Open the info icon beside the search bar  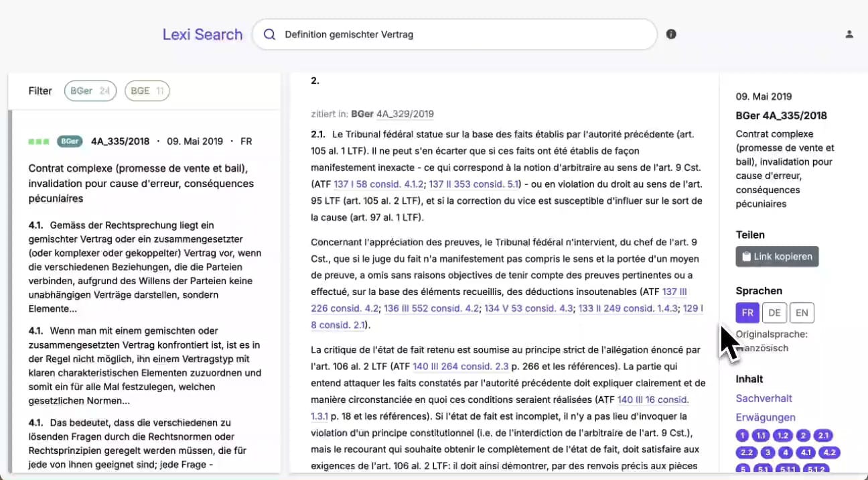[x=671, y=34]
